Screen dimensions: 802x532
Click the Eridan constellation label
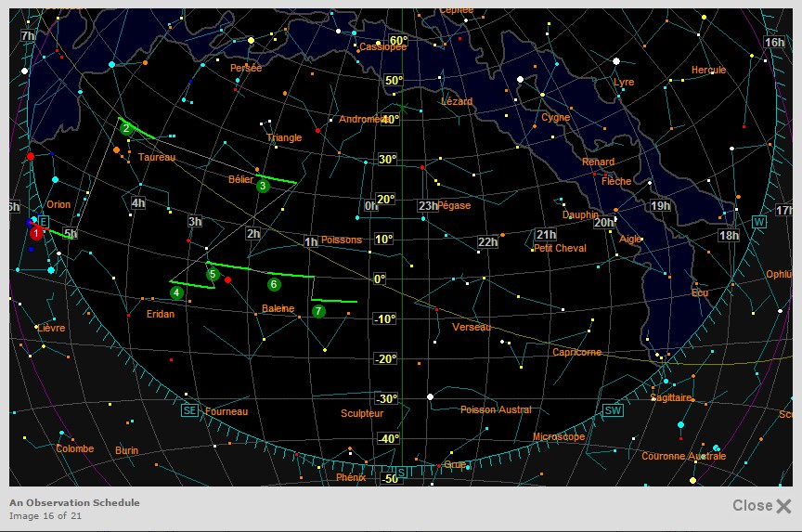point(161,314)
